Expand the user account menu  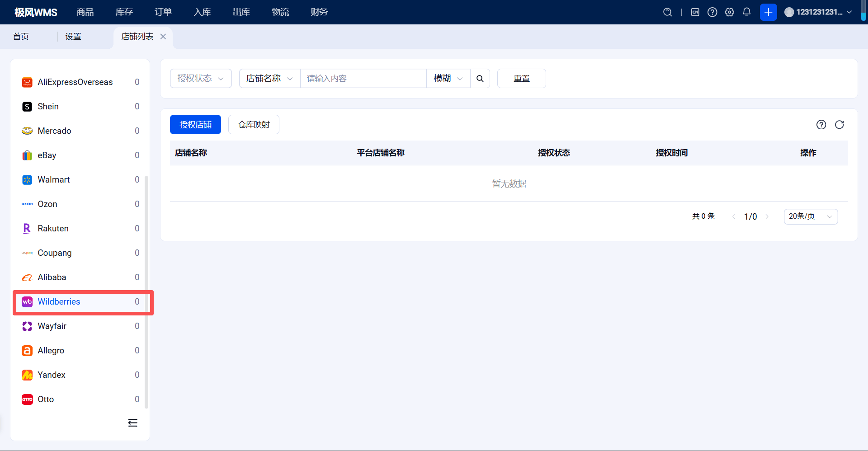(x=818, y=12)
